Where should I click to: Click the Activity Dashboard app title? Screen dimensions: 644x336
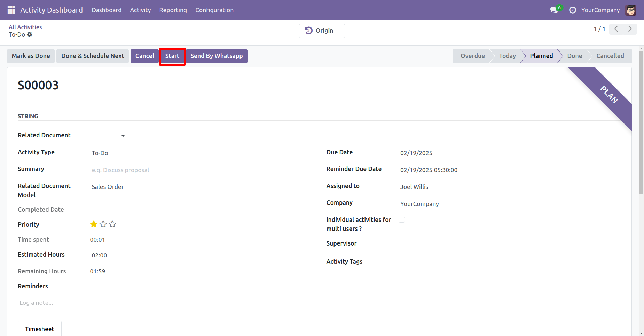pyautogui.click(x=52, y=10)
